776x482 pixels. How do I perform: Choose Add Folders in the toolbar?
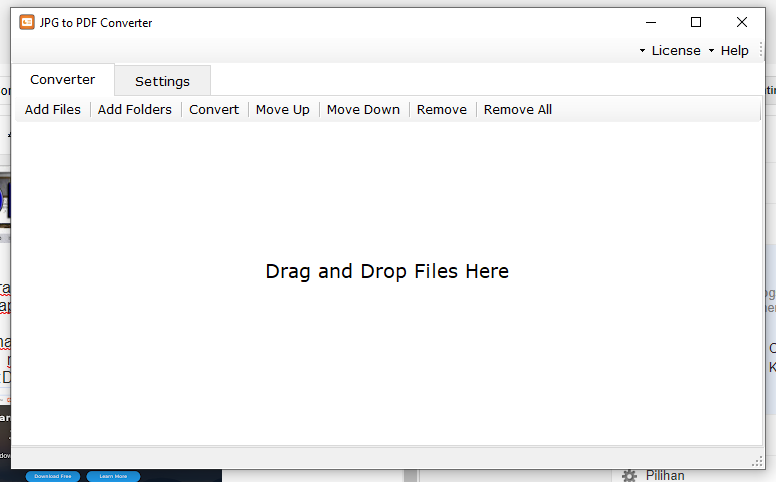pos(135,109)
